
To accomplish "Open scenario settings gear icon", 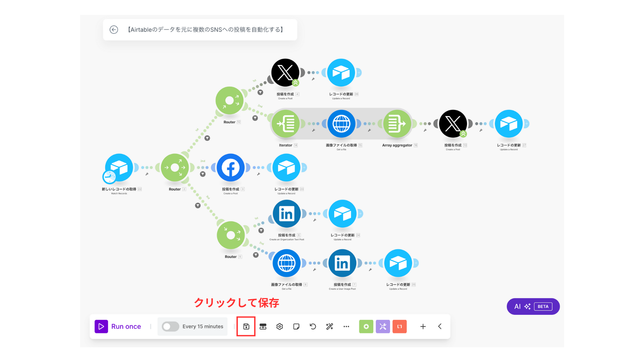I will pyautogui.click(x=280, y=326).
